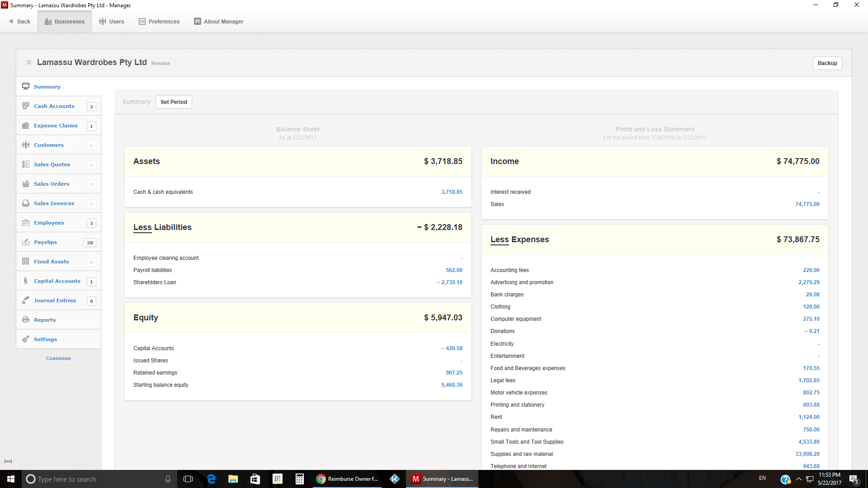
Task: Click the Cash Accounts sidebar icon
Action: [26, 106]
